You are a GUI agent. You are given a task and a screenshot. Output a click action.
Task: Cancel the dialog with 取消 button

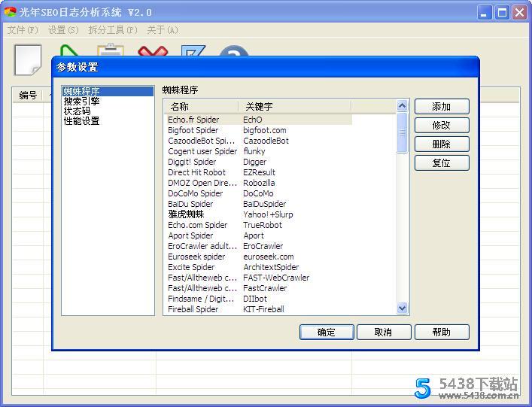[384, 332]
